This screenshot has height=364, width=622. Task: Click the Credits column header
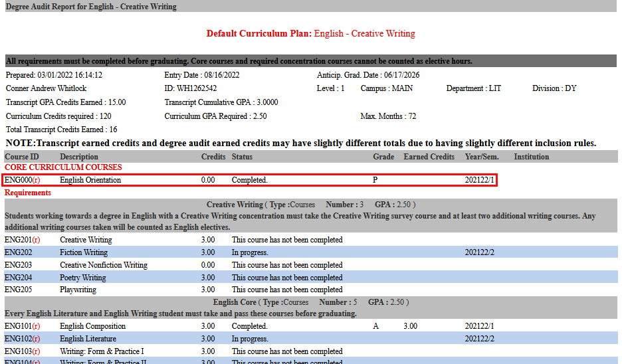pos(213,157)
